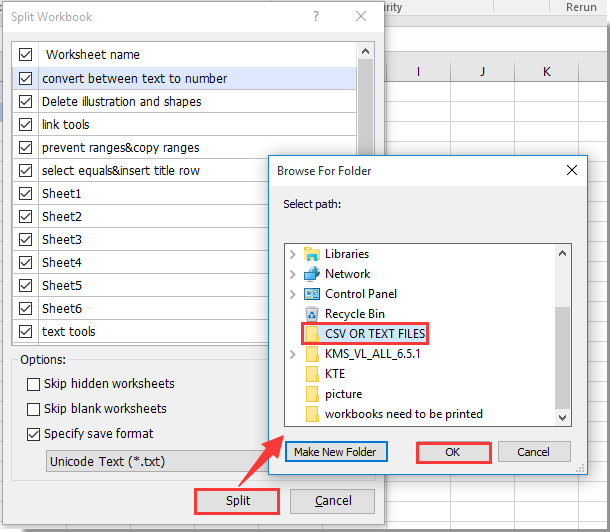Click the Network globe icon
This screenshot has width=610, height=532.
click(x=312, y=274)
